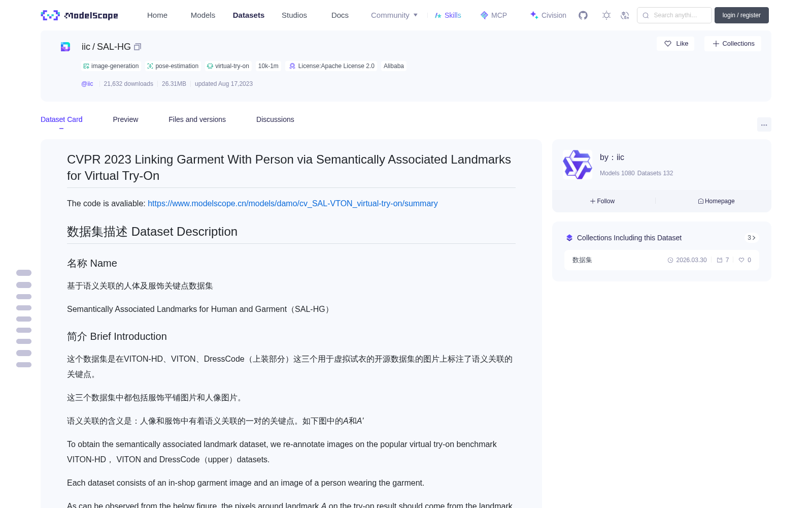Open the Studios menu item

tap(294, 15)
